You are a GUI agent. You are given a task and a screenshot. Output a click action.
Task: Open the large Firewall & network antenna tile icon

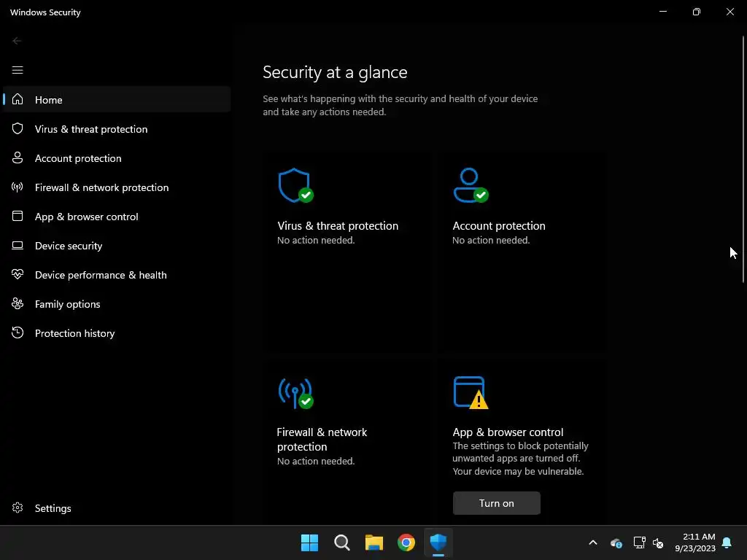296,393
